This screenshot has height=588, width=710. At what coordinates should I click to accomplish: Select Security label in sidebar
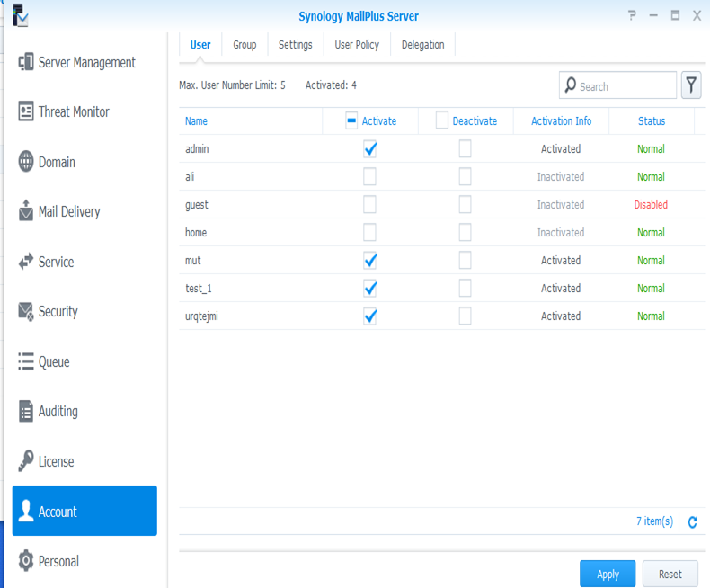click(x=58, y=311)
